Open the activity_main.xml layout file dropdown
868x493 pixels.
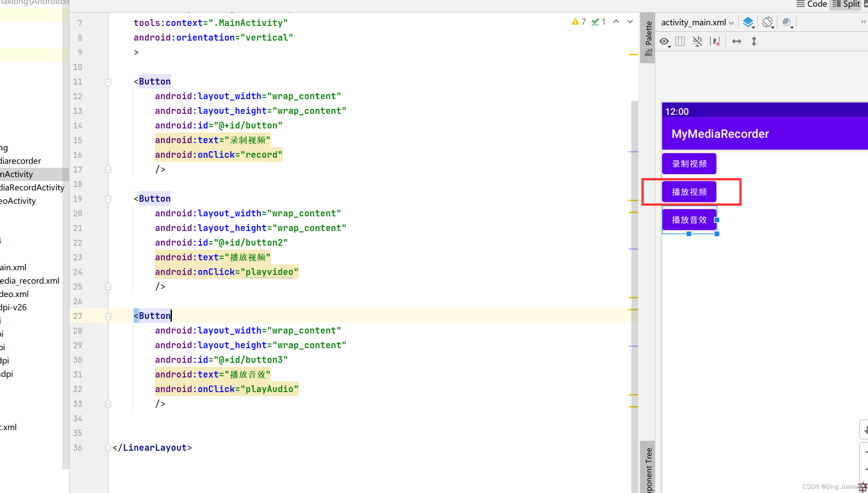tap(697, 22)
